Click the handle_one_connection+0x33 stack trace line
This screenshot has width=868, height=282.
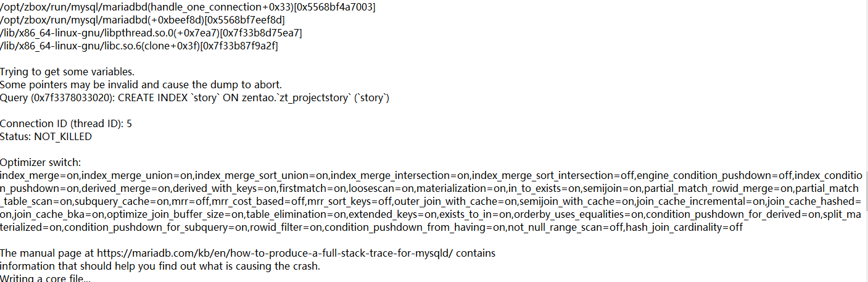pos(188,7)
